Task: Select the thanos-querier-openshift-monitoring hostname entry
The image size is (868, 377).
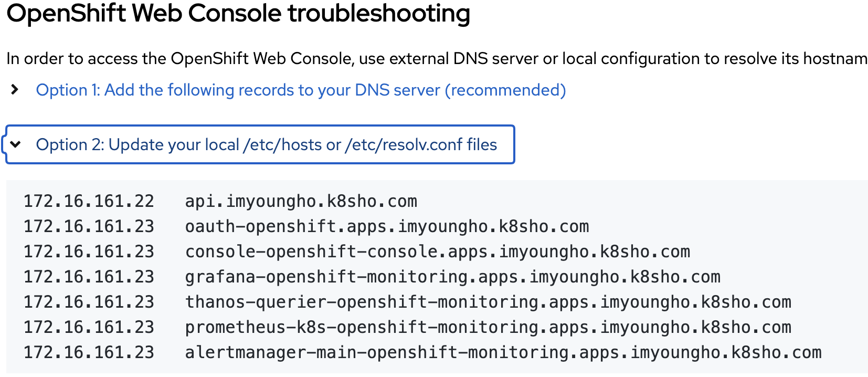Action: pyautogui.click(x=488, y=302)
